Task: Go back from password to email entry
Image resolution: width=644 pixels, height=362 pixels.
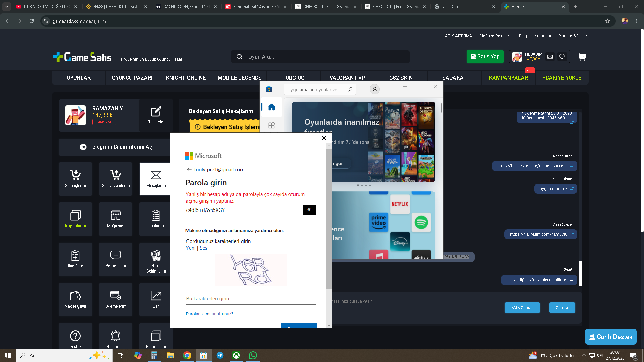Action: [x=189, y=170]
